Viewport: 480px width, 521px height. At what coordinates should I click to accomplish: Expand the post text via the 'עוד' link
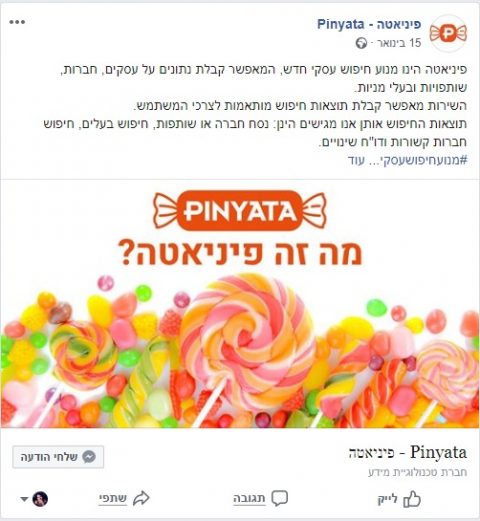pos(356,160)
